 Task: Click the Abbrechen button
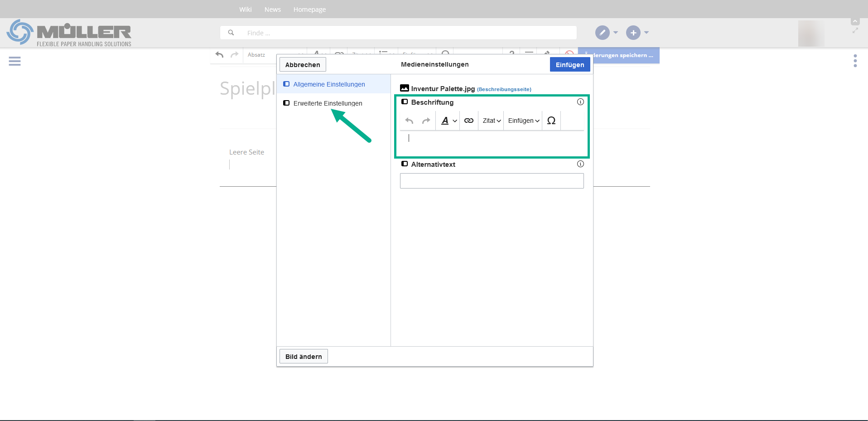(303, 65)
